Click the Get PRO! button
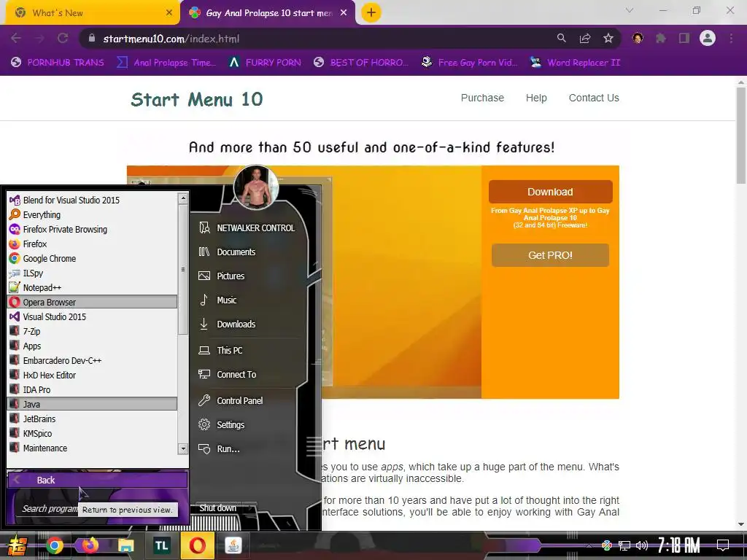Viewport: 747px width, 560px height. pos(550,255)
